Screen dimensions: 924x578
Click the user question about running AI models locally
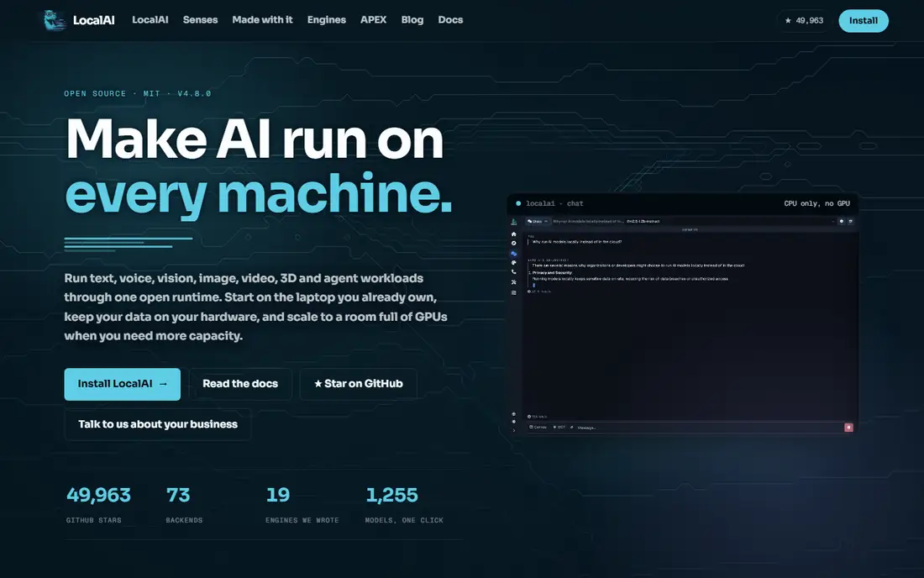tap(577, 242)
